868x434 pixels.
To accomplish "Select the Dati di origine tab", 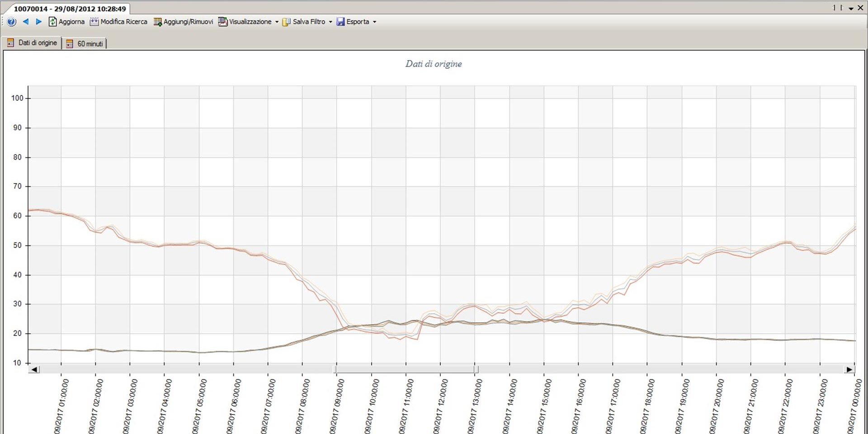I will click(37, 42).
